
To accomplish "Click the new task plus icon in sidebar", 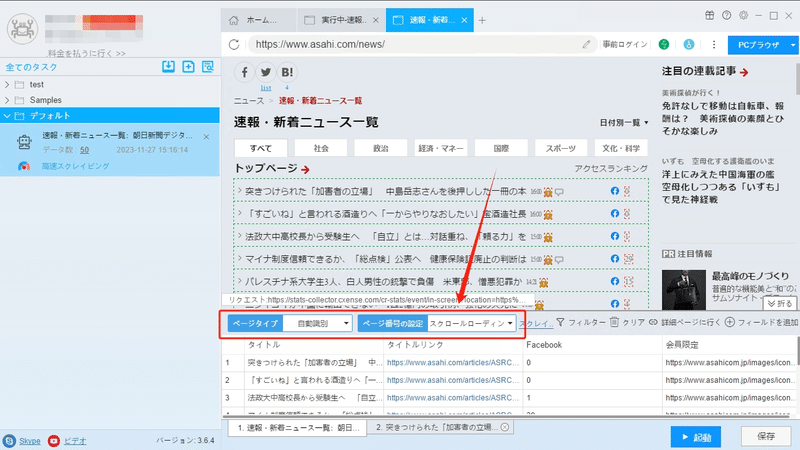I will [x=188, y=66].
